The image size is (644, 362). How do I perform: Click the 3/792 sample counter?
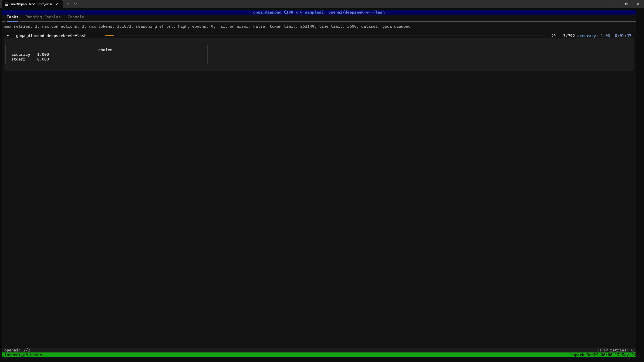point(569,36)
